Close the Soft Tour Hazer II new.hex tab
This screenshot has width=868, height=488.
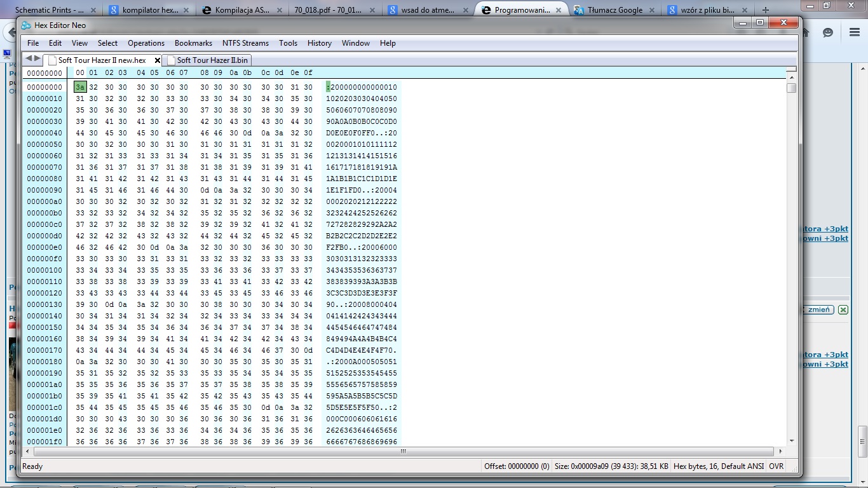[x=158, y=60]
